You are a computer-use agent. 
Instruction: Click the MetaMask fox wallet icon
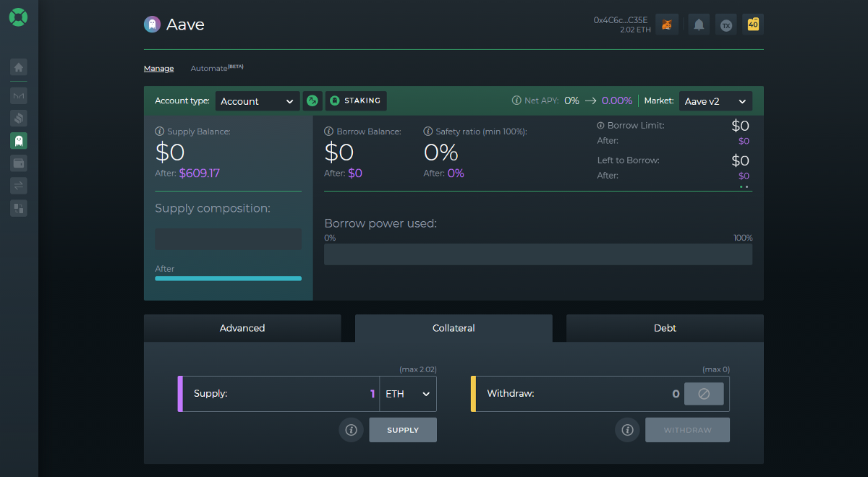(x=666, y=25)
